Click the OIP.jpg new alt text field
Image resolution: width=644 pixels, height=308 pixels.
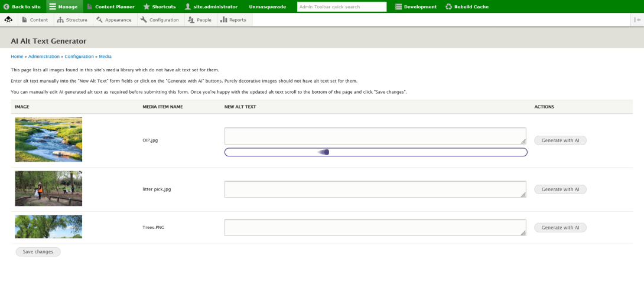(x=375, y=136)
